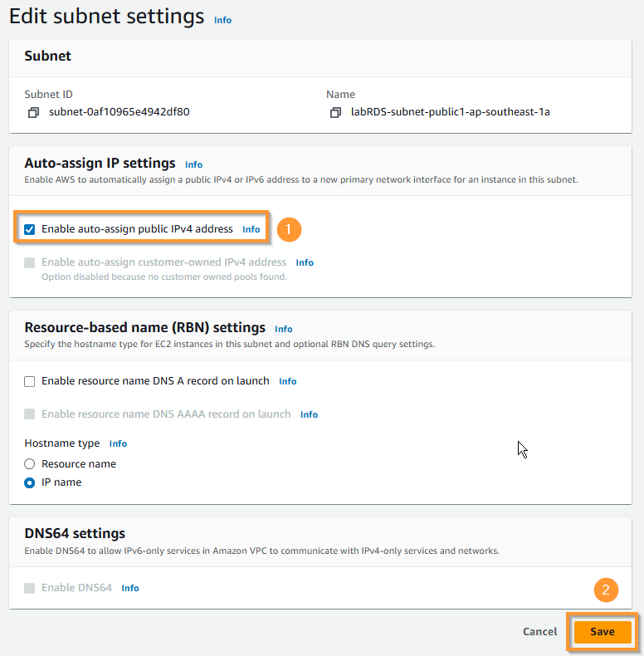Screen dimensions: 644x656
Task: Copy the subnet name value
Action: pyautogui.click(x=335, y=112)
